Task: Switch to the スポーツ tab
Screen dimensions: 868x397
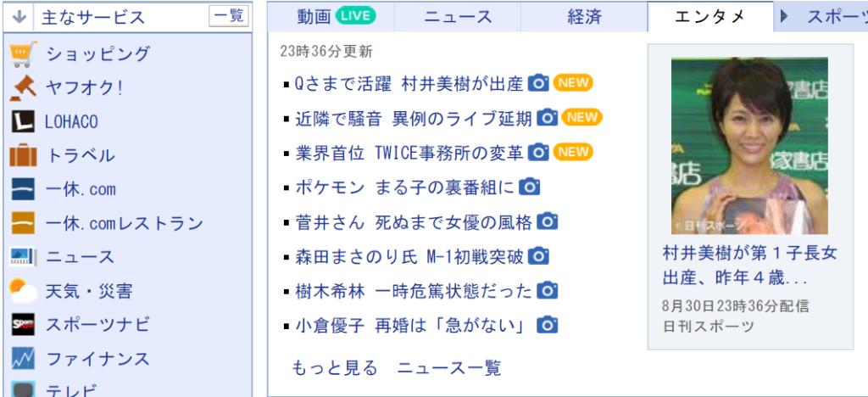Action: 837,17
